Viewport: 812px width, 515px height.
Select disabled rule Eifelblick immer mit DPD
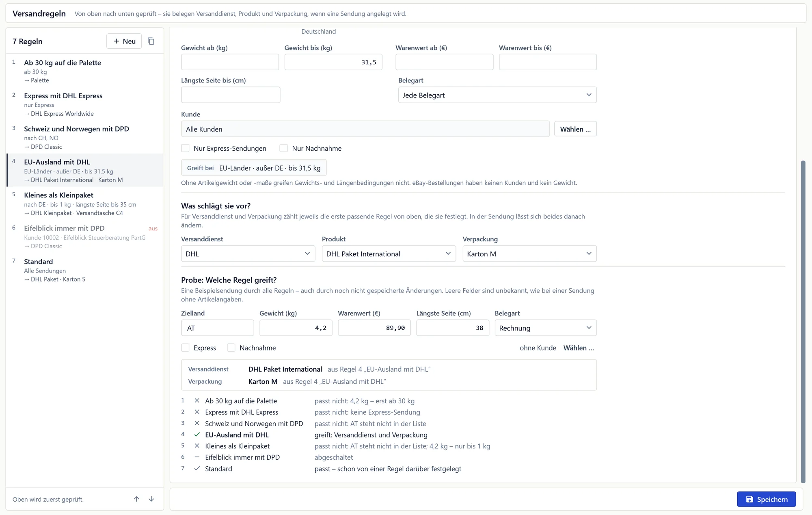point(85,237)
